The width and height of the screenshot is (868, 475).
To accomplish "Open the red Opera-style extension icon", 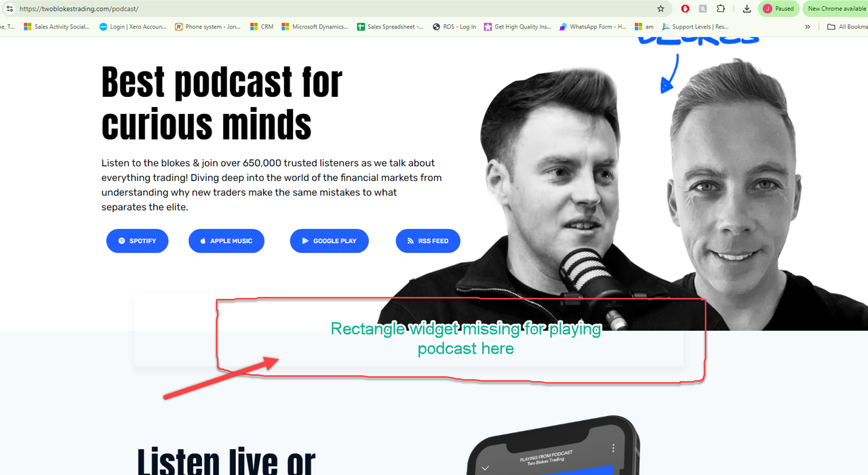I will pos(686,9).
